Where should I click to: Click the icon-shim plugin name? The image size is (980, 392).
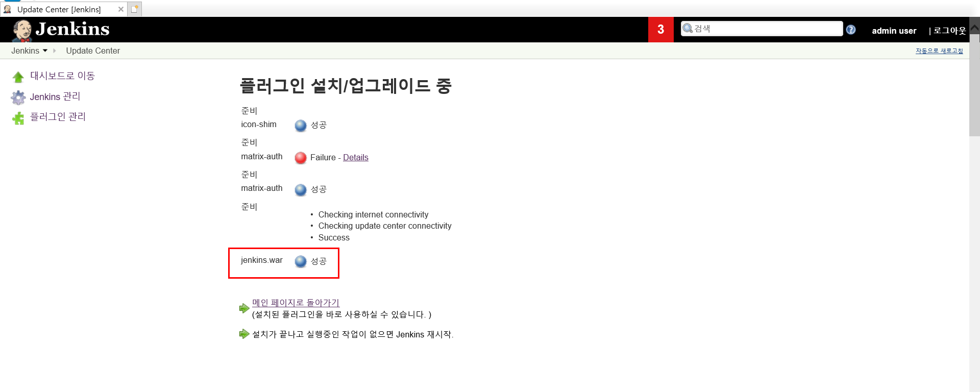coord(259,125)
